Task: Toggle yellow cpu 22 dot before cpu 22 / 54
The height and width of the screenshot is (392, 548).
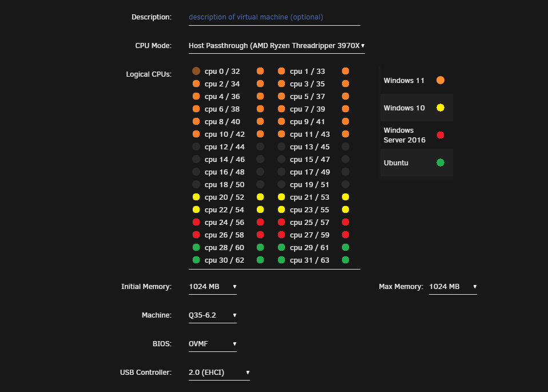Action: pyautogui.click(x=196, y=210)
